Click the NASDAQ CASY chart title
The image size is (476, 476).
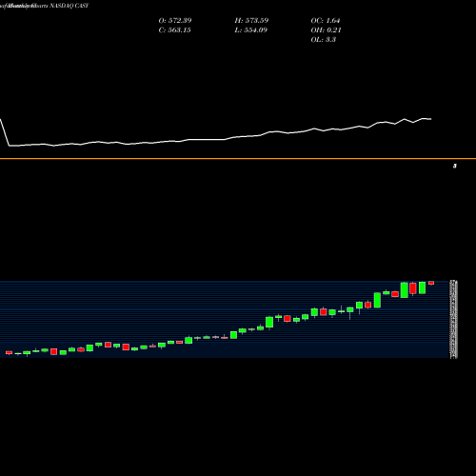[x=69, y=6]
